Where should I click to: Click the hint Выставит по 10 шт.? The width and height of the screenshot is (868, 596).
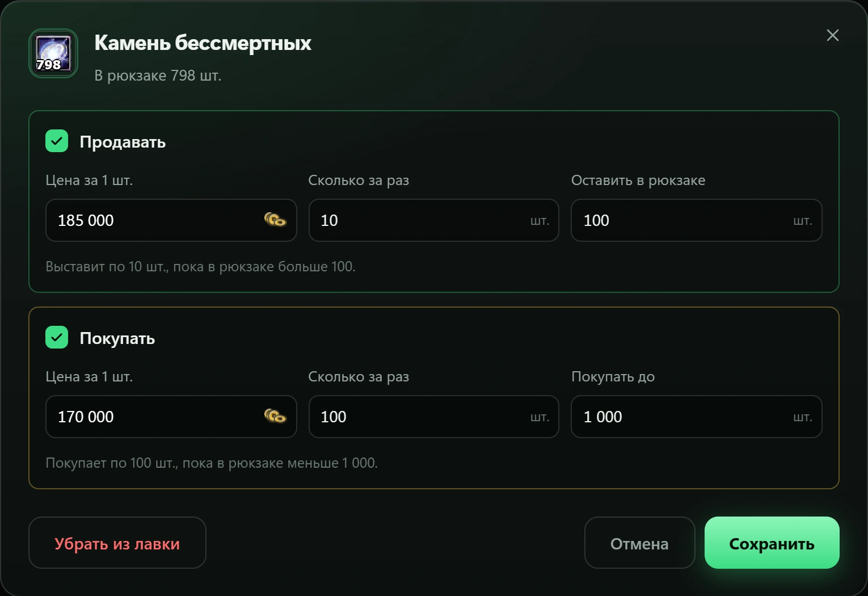click(x=200, y=266)
